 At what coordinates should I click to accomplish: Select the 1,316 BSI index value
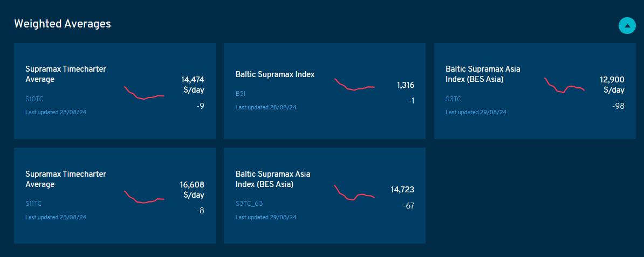tap(406, 85)
